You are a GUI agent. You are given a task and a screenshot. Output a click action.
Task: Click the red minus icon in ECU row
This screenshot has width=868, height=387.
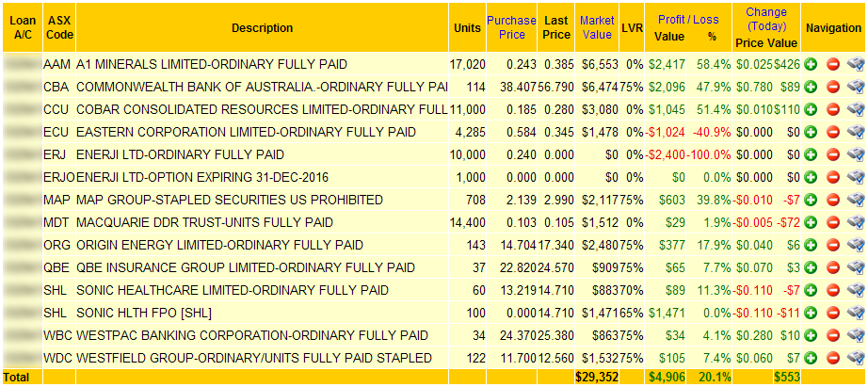click(x=833, y=133)
